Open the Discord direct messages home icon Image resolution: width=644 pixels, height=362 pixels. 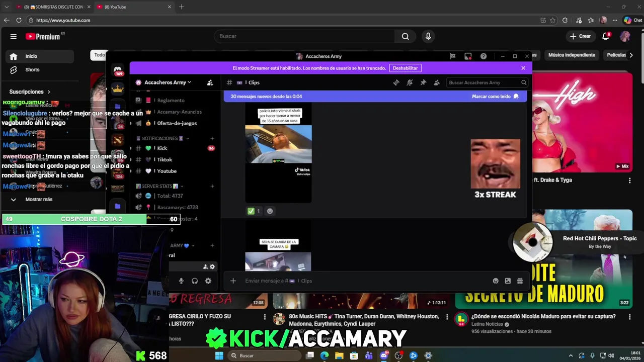pos(118,69)
